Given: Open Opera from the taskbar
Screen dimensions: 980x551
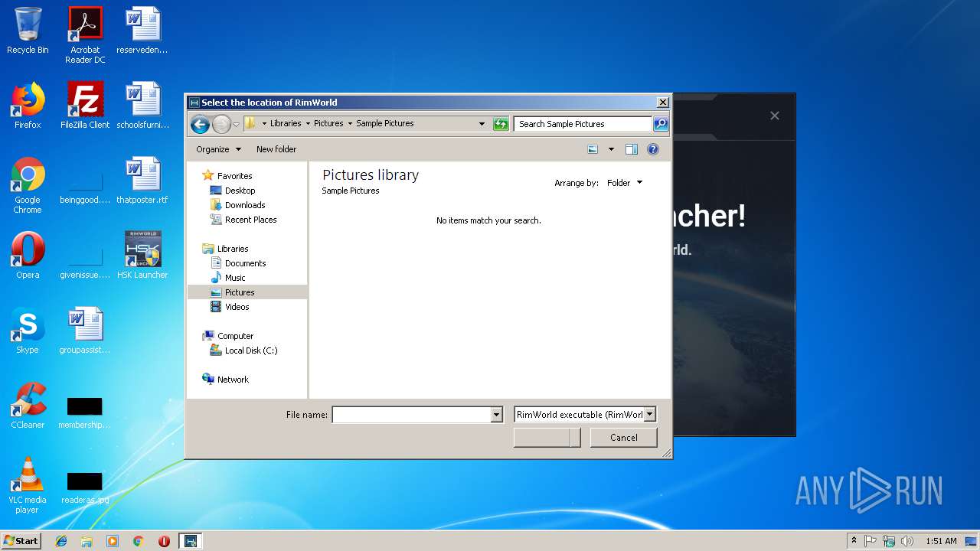Looking at the screenshot, I should click(164, 541).
